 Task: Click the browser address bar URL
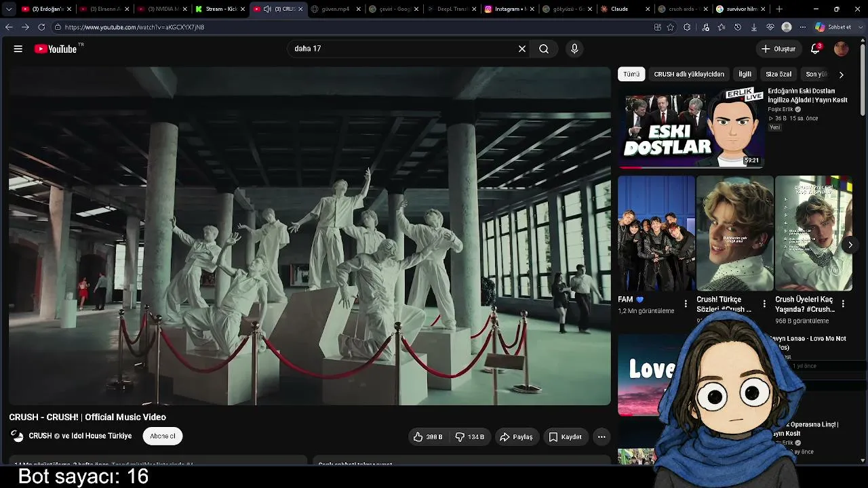point(134,27)
